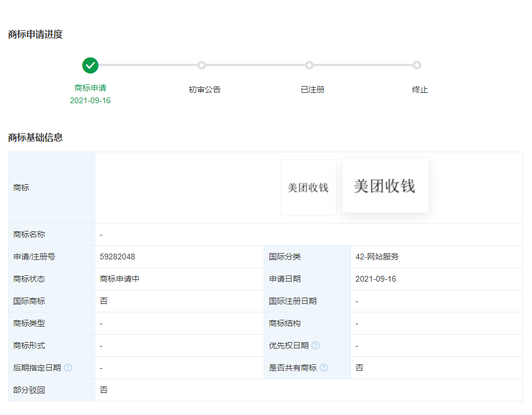
Task: Click the 初审公告 step label
Action: click(204, 89)
